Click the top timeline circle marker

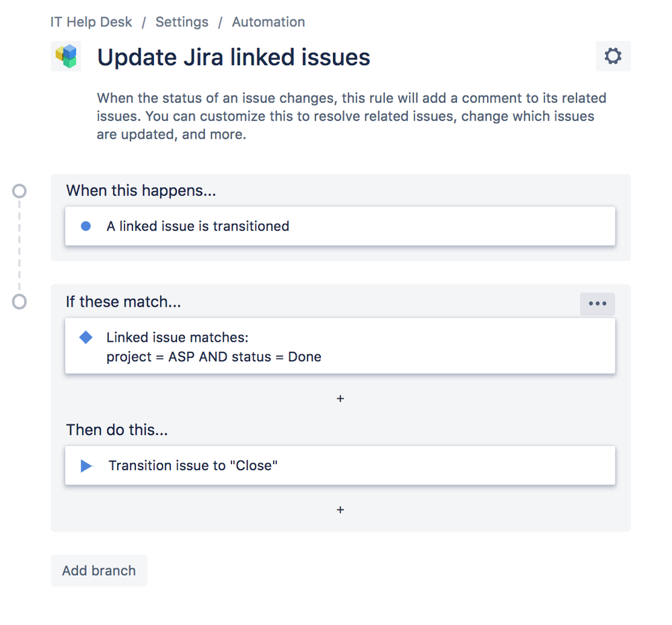click(19, 190)
